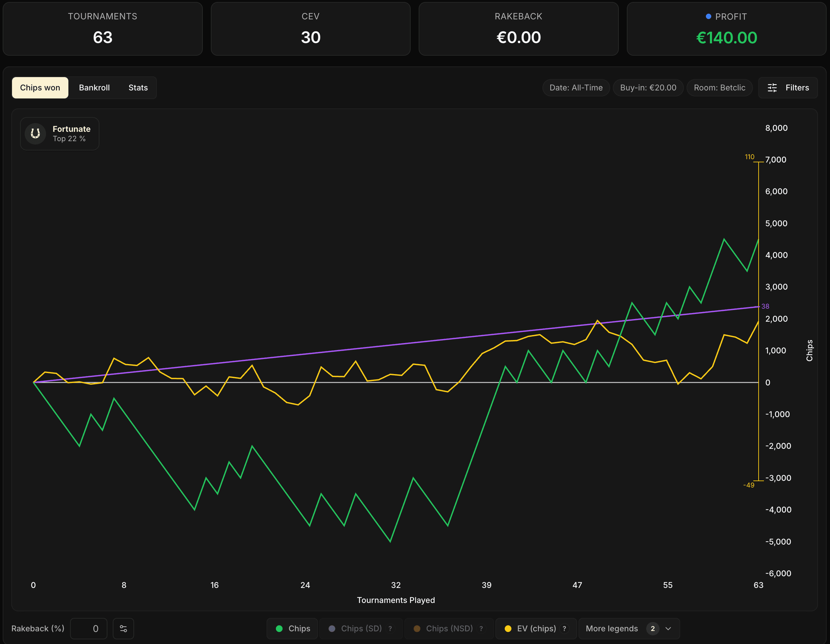The height and width of the screenshot is (644, 830).
Task: Open the Date: All-Time filter chip
Action: (576, 88)
